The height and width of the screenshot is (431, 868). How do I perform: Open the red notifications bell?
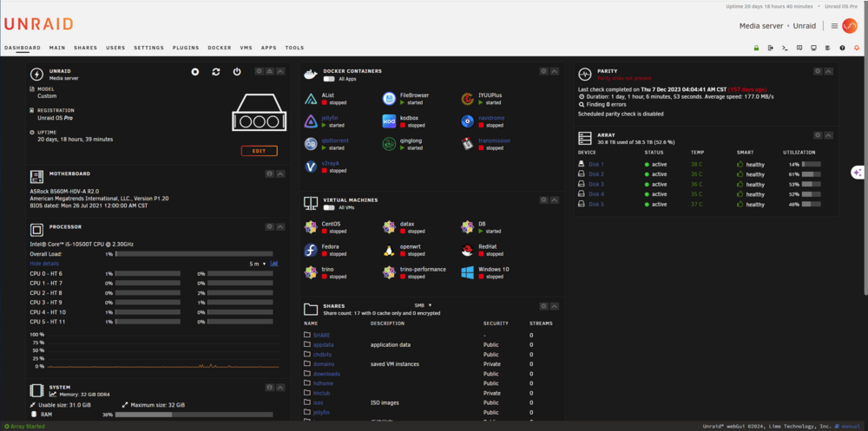[857, 49]
